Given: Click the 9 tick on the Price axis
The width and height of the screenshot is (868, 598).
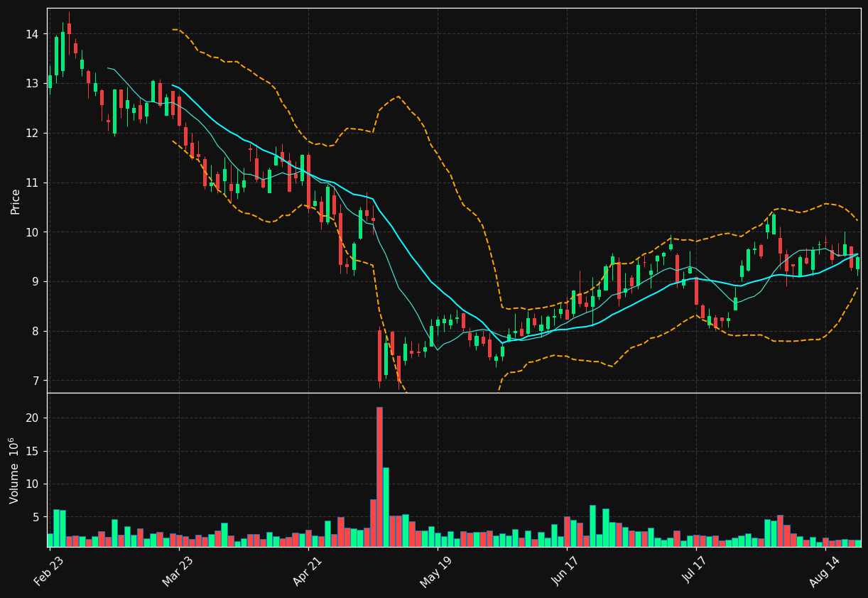Looking at the screenshot, I should point(36,282).
